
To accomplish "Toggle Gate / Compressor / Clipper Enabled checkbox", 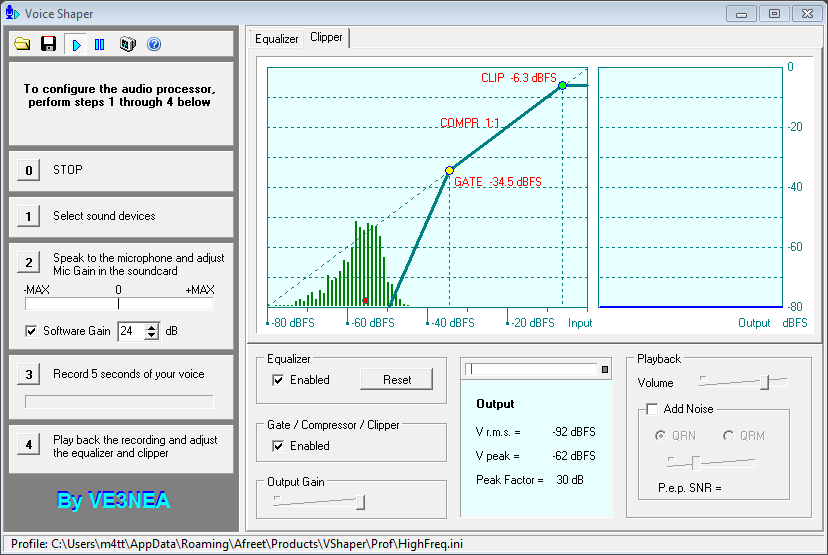I will coord(278,446).
